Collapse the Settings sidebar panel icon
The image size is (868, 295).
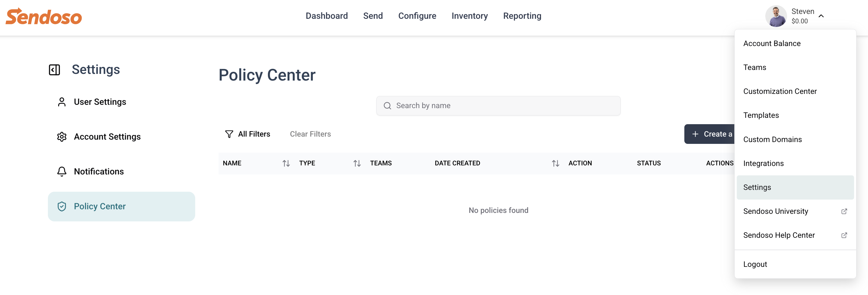pos(54,70)
